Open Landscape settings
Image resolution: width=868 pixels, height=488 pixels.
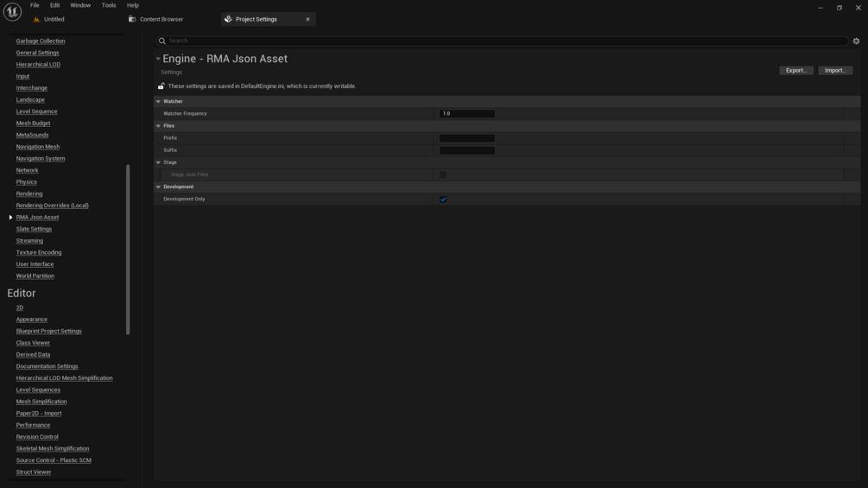pyautogui.click(x=30, y=99)
